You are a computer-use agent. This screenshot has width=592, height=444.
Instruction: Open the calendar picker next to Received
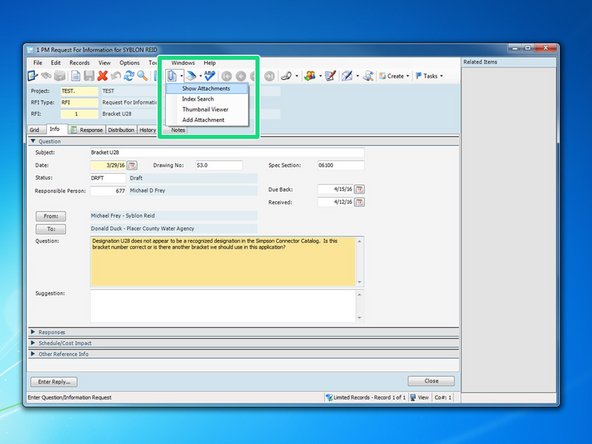359,202
